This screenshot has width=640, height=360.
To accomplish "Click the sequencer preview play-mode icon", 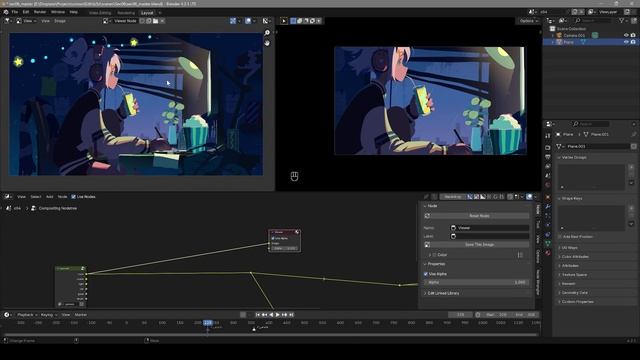I will [x=284, y=21].
